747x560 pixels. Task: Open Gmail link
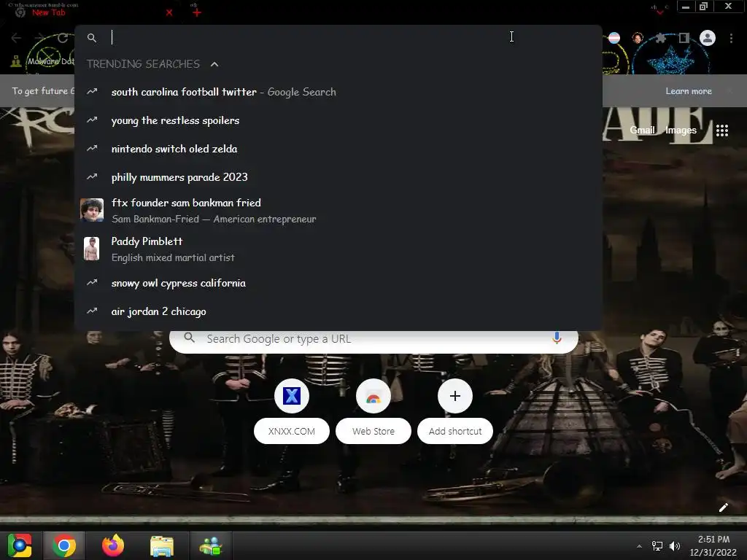[x=642, y=130]
